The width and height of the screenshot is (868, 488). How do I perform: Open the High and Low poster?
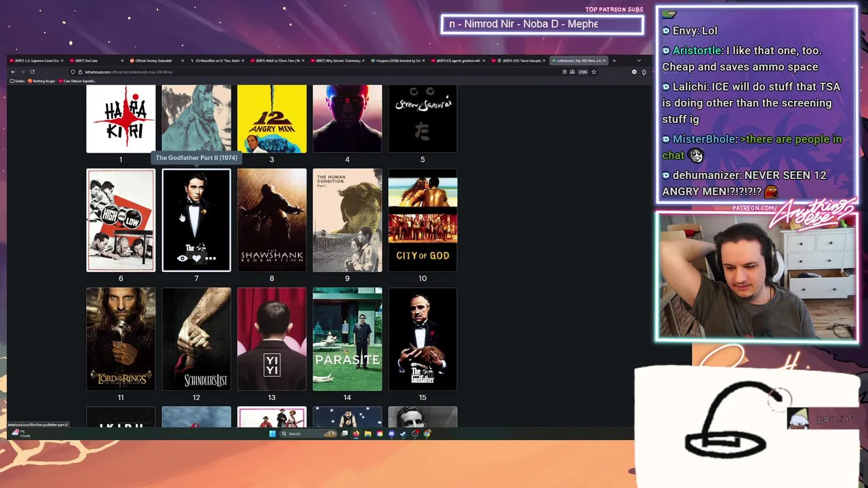[121, 220]
